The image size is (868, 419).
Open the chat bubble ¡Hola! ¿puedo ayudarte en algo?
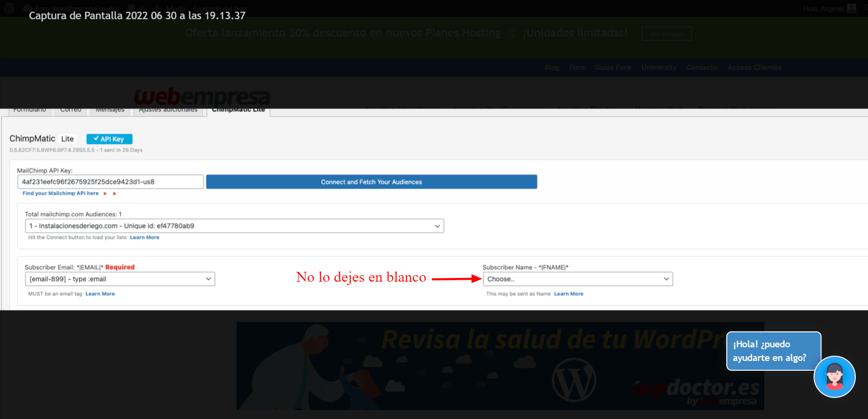click(774, 351)
